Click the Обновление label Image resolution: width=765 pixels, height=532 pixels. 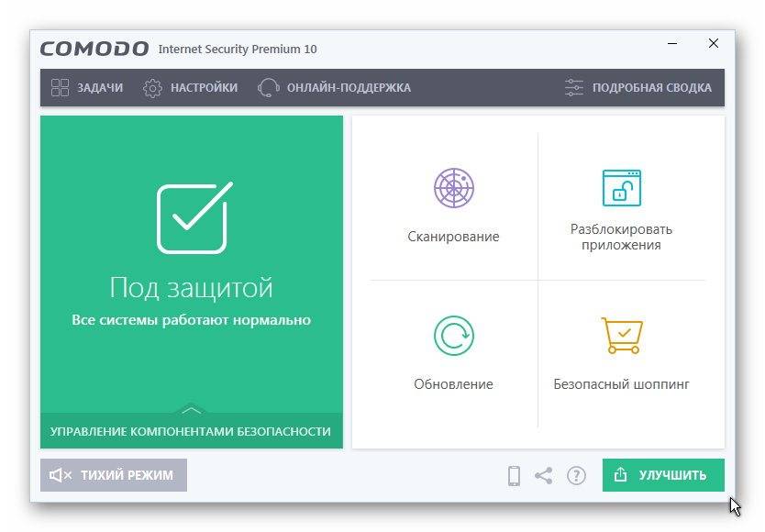point(453,384)
